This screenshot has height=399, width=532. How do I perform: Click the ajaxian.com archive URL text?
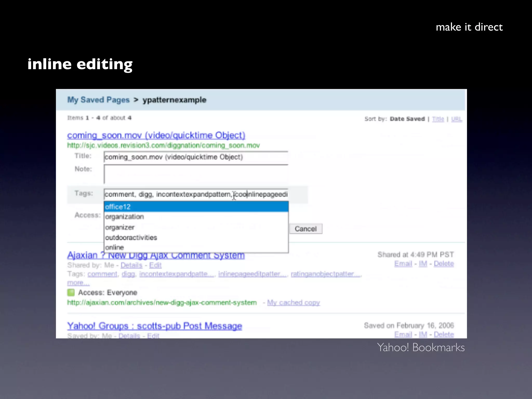click(162, 303)
